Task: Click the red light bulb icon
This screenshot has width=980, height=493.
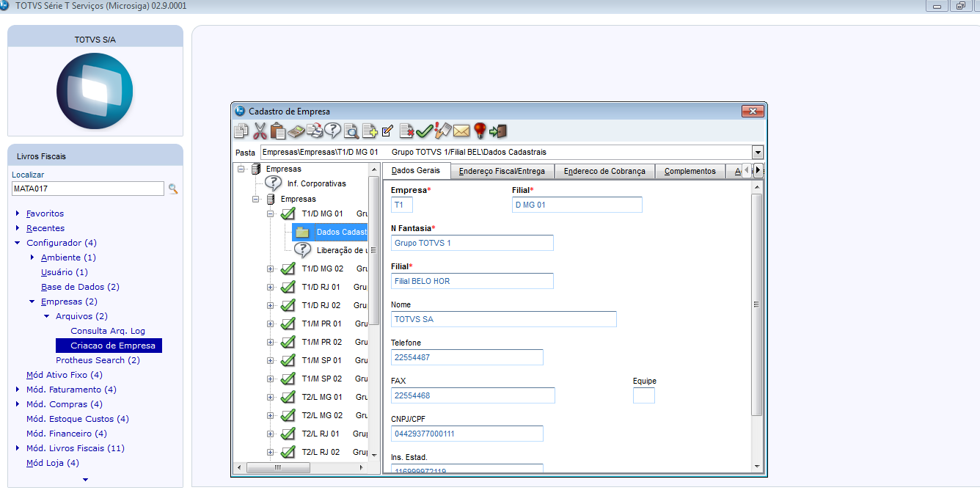Action: coord(480,131)
